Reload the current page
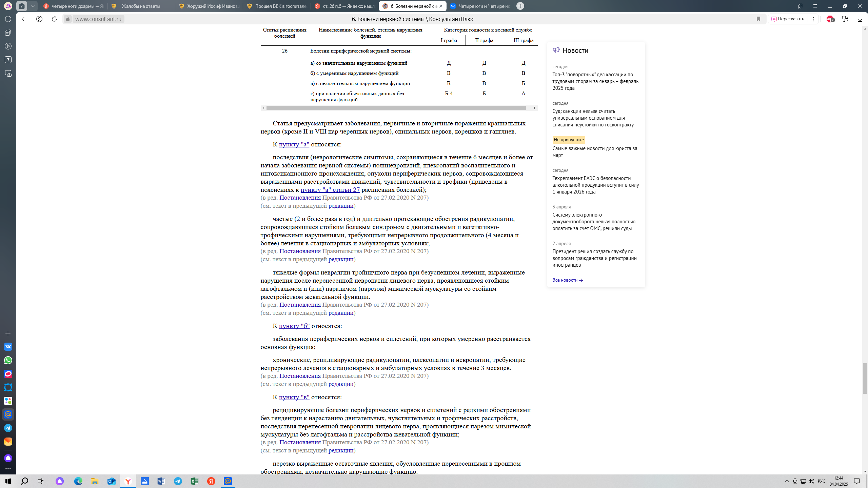868x488 pixels. [54, 19]
